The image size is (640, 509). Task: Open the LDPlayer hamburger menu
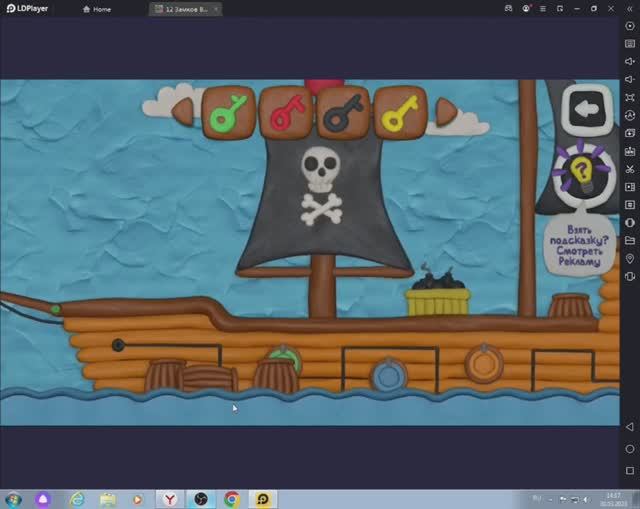543,9
